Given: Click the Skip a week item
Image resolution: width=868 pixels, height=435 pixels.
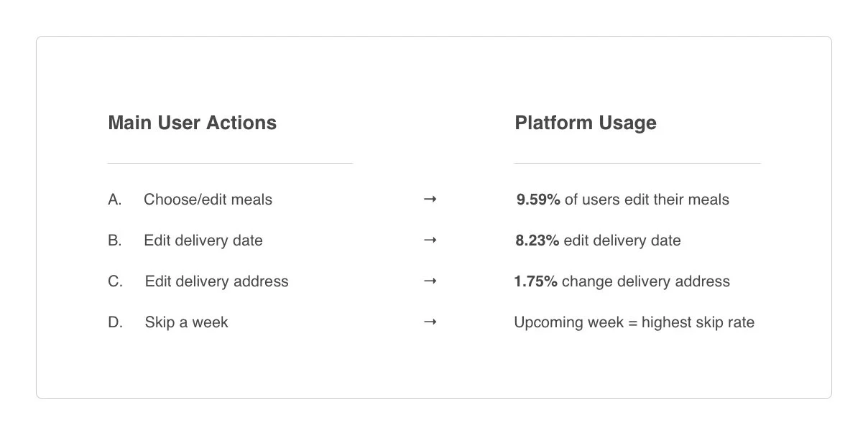Looking at the screenshot, I should [x=187, y=322].
